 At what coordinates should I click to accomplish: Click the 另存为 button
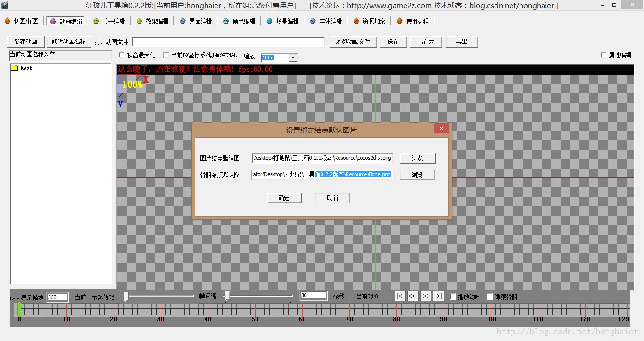(426, 41)
